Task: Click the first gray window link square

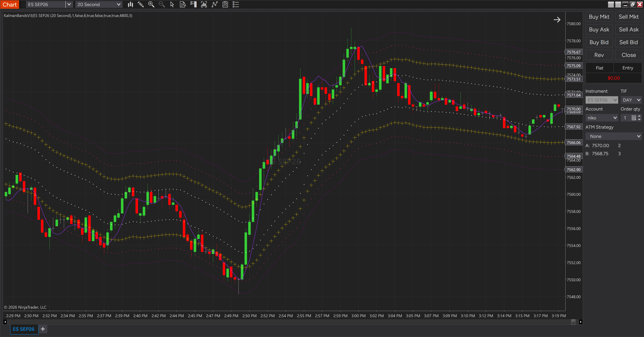Action: pyautogui.click(x=611, y=4)
